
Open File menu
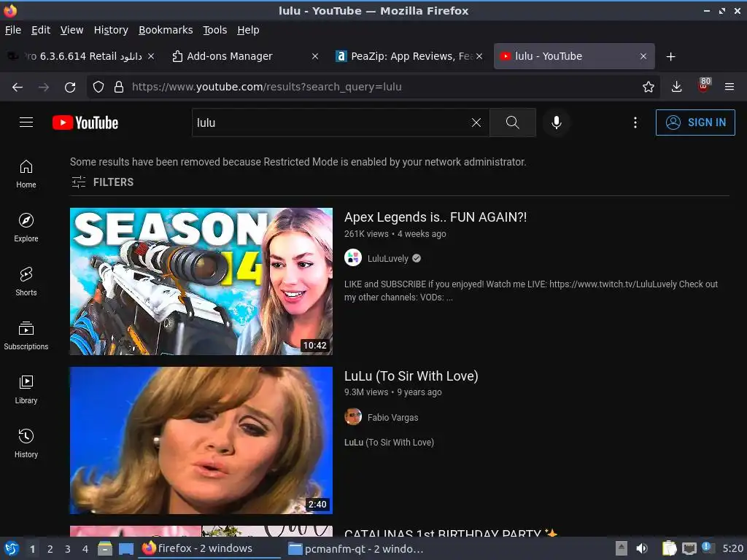(13, 30)
